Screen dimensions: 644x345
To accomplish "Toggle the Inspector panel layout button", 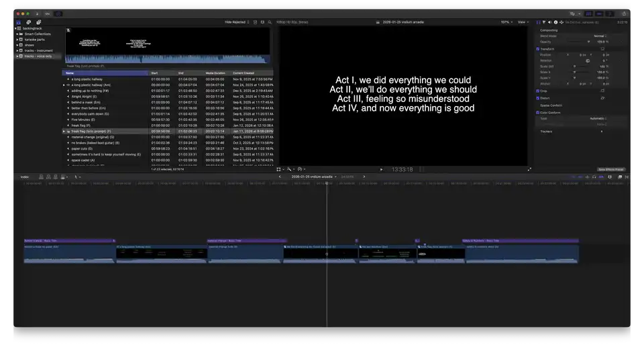I will [x=610, y=13].
